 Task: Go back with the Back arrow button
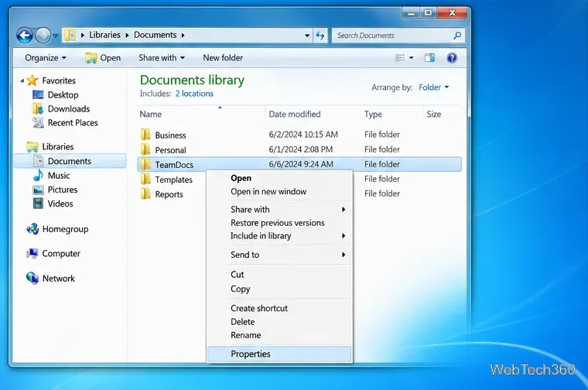point(25,36)
